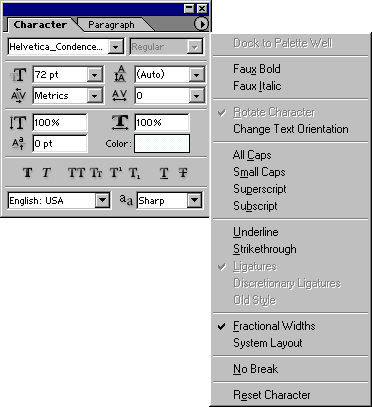Viewport: 372px width, 407px height.
Task: Click the Underline T icon
Action: tap(164, 173)
